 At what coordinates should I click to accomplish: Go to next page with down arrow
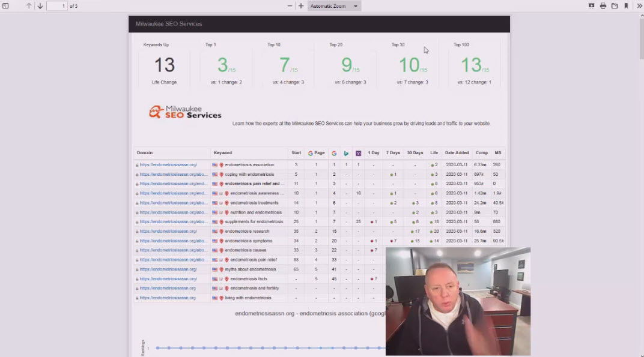pos(40,6)
